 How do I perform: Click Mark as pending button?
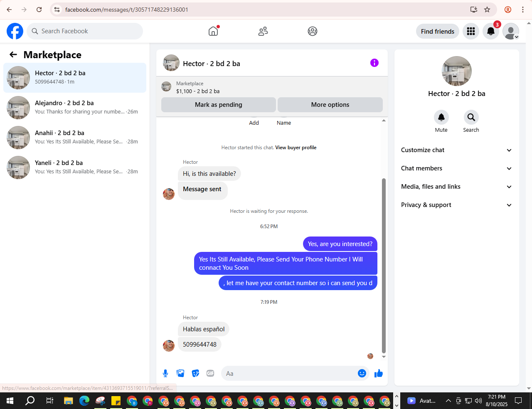(219, 105)
